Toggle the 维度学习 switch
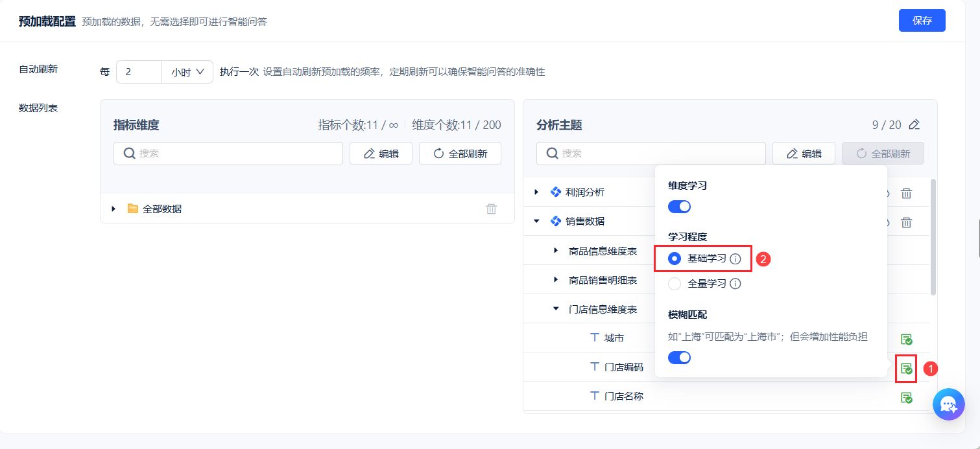Viewport: 980px width, 449px height. coord(679,207)
